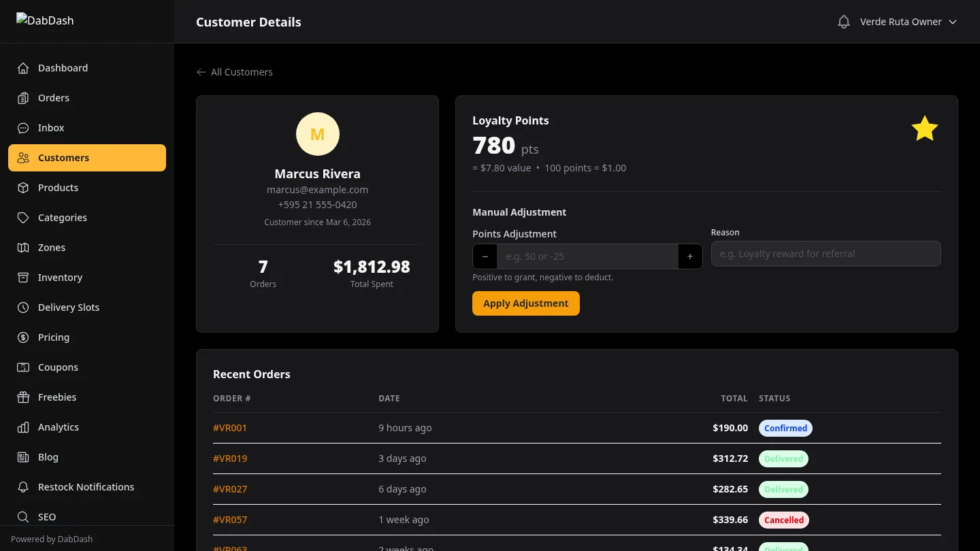Screen dimensions: 980x551
Task: Select the Categories tag icon
Action: [x=22, y=218]
